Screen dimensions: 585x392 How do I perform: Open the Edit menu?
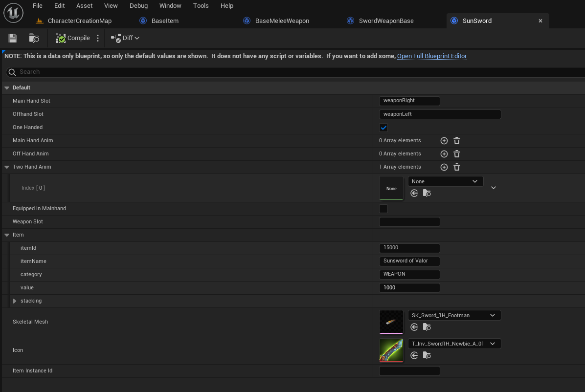59,5
